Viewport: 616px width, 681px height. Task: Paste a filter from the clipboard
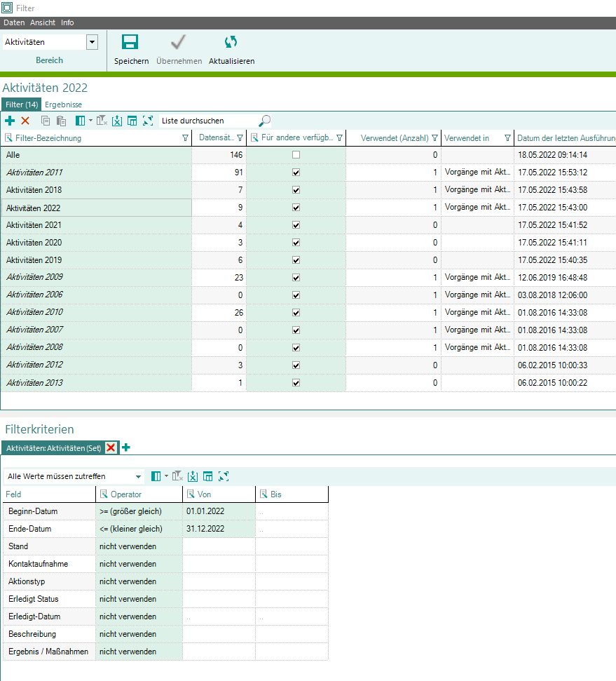point(61,121)
